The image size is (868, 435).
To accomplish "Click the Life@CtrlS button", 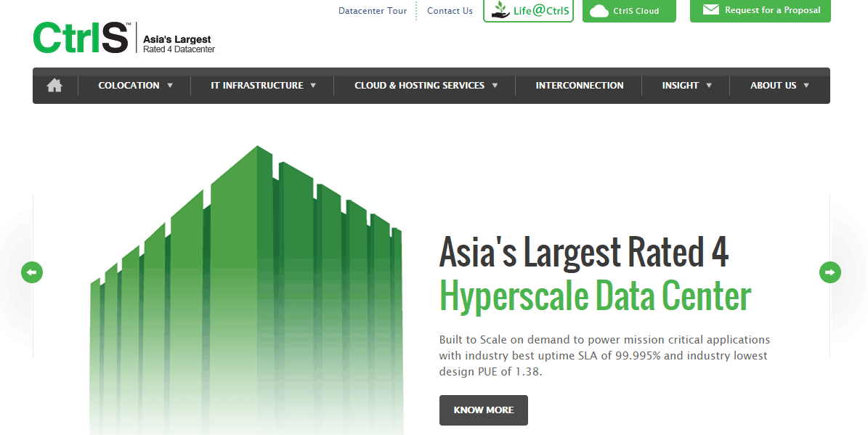I will pos(528,10).
